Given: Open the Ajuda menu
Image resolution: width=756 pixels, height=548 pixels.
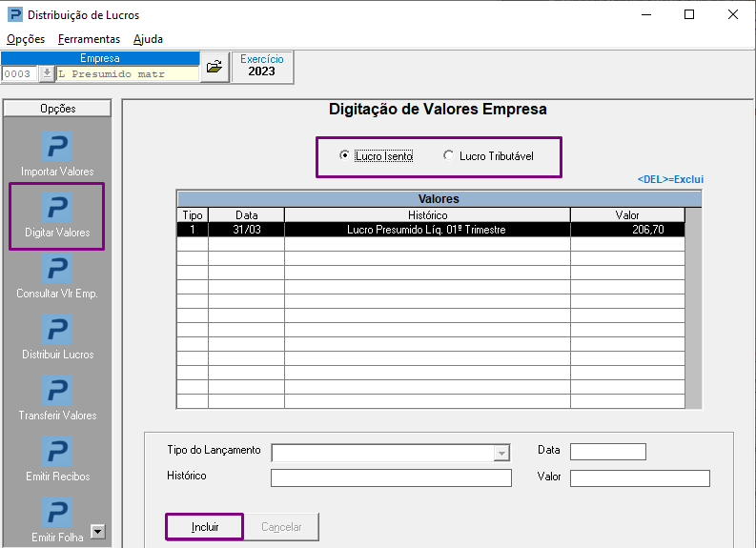Looking at the screenshot, I should (x=148, y=39).
